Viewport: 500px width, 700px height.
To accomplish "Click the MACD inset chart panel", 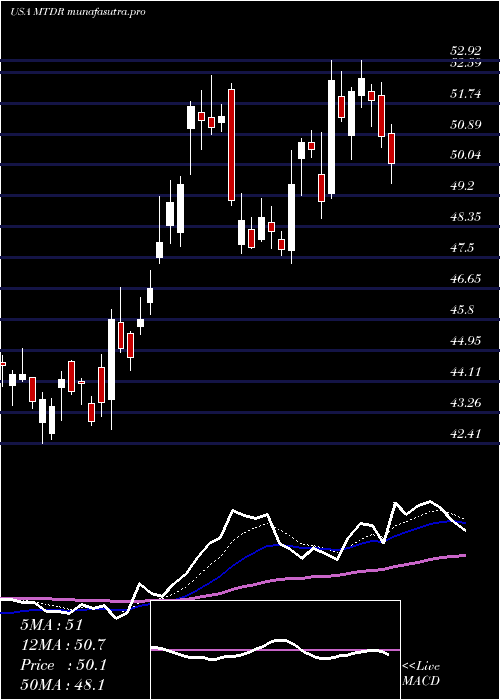I will point(275,650).
